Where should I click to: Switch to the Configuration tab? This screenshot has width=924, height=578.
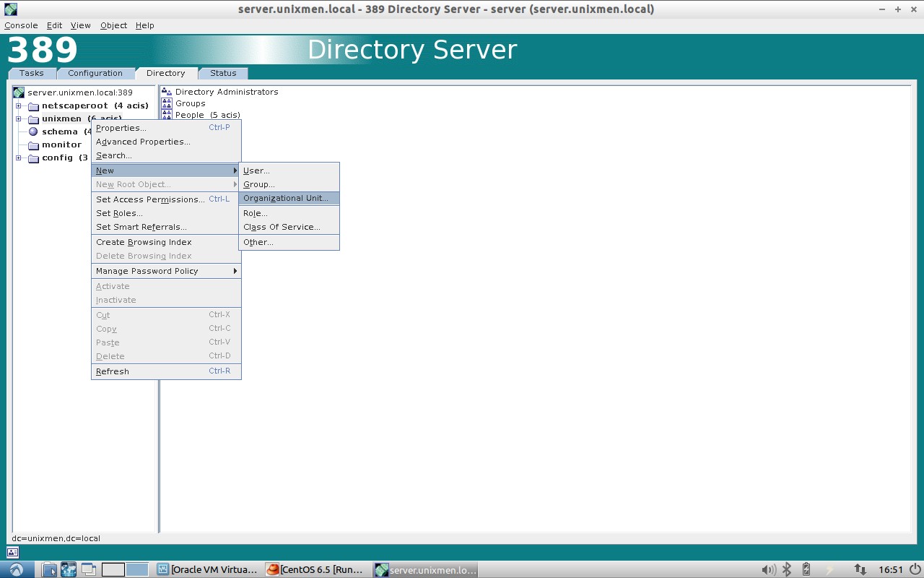95,73
